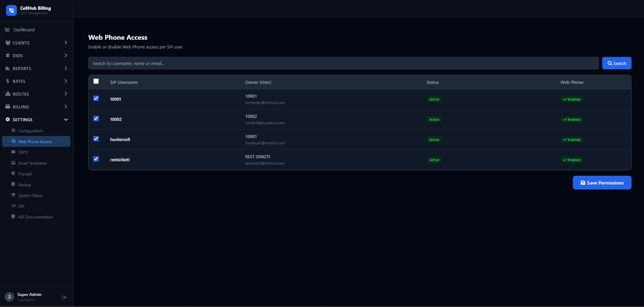Click the Backup database icon
This screenshot has height=307, width=644.
13,184
